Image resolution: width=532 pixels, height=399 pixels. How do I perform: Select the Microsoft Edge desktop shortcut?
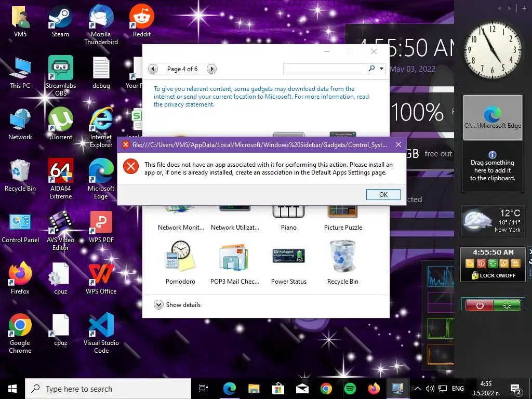[x=101, y=179]
